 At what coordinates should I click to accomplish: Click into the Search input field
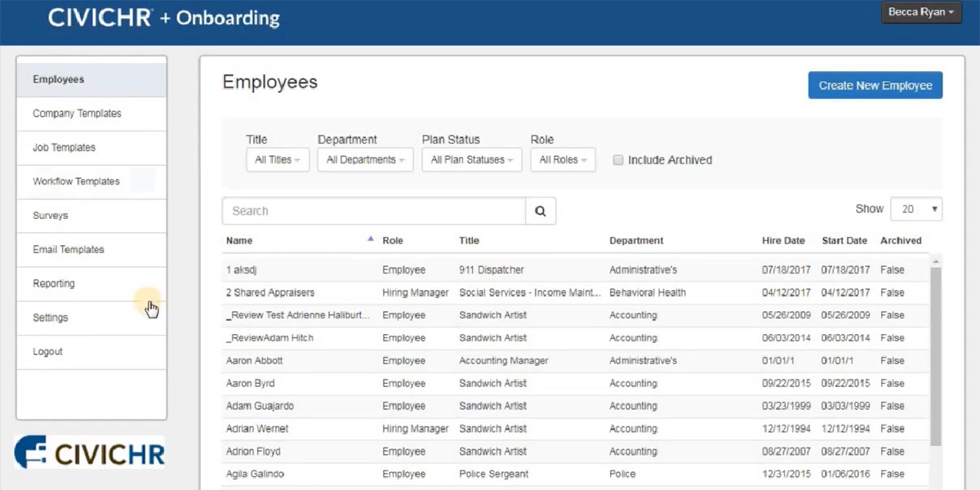[373, 211]
